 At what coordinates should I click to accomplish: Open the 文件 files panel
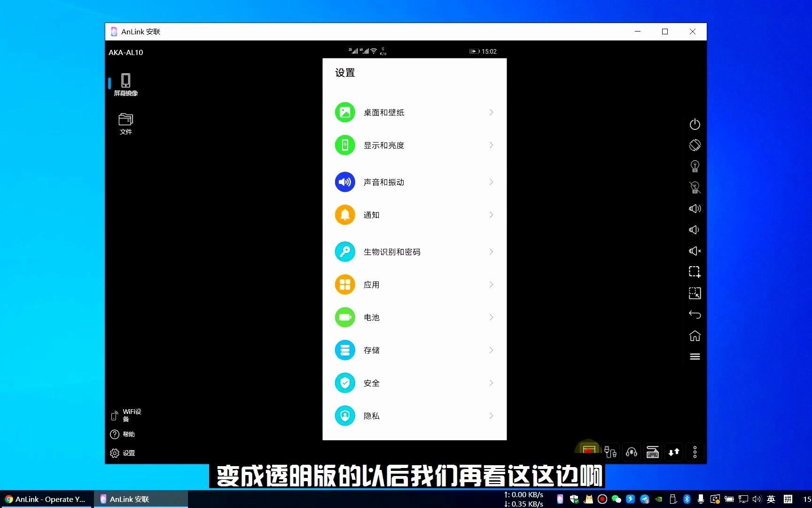[125, 124]
